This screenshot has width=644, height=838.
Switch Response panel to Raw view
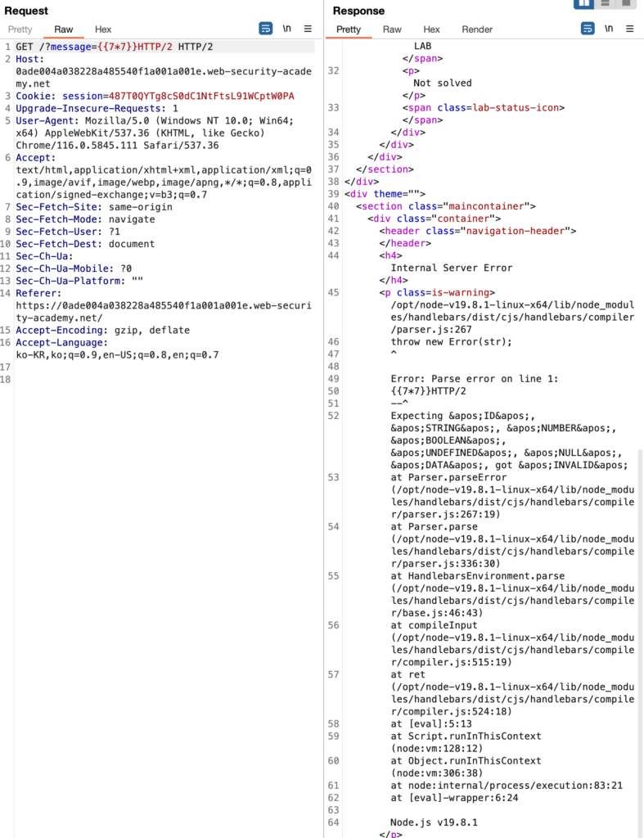click(392, 29)
